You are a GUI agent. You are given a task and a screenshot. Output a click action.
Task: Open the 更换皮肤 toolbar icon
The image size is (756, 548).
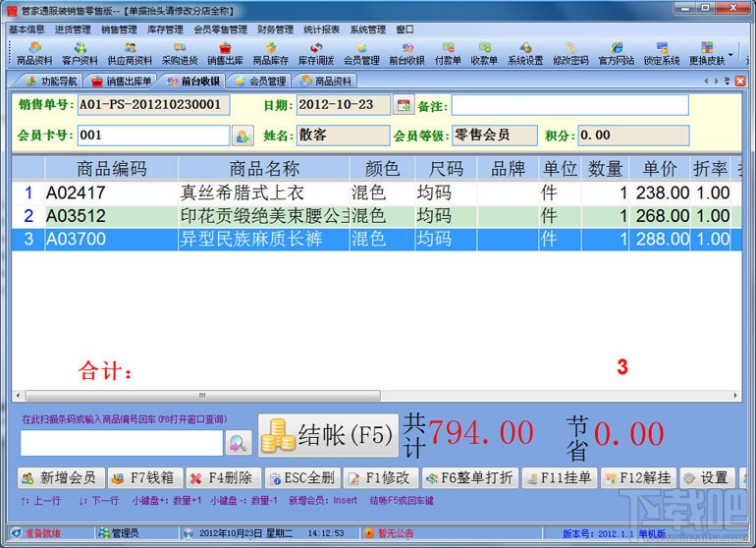pos(707,53)
